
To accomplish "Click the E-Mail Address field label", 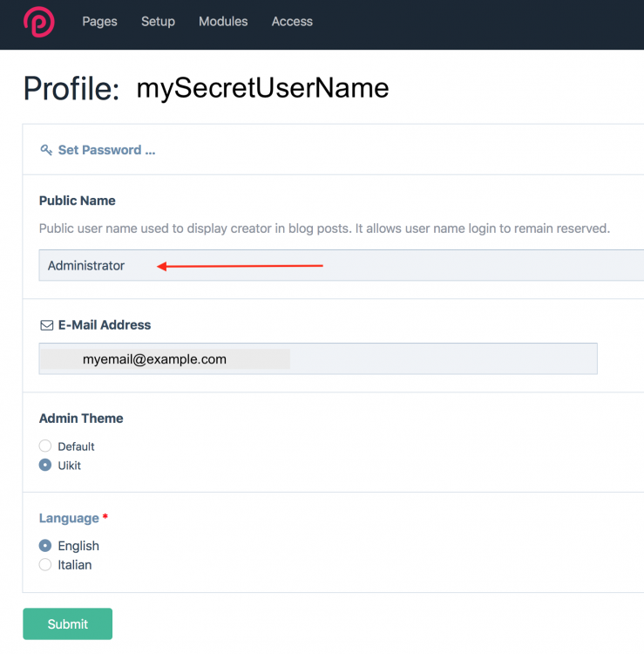I will pyautogui.click(x=105, y=325).
